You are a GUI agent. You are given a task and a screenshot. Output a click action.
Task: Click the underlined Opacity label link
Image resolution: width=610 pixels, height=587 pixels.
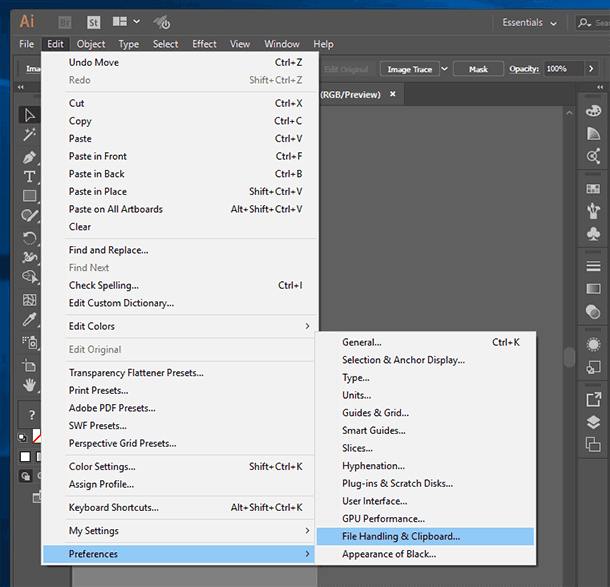pos(524,69)
